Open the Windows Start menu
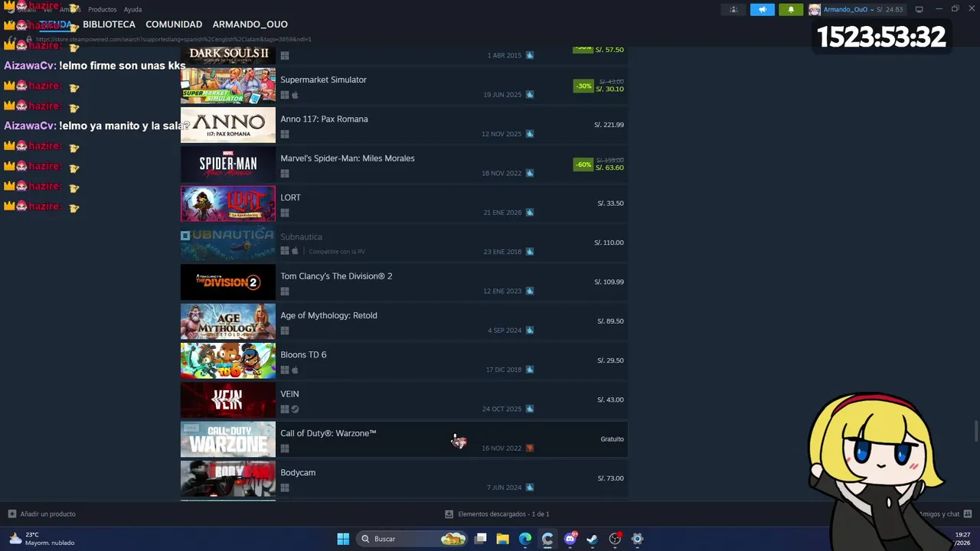This screenshot has height=551, width=980. click(x=343, y=539)
